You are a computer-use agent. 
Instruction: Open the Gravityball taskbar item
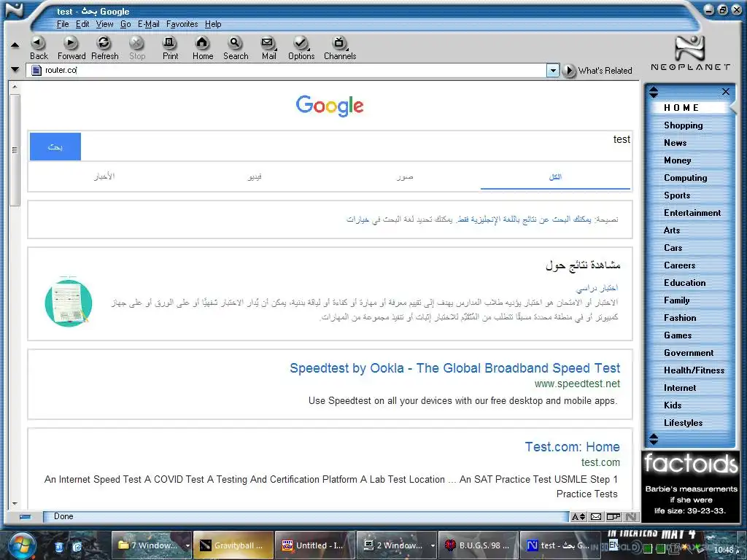tap(233, 545)
